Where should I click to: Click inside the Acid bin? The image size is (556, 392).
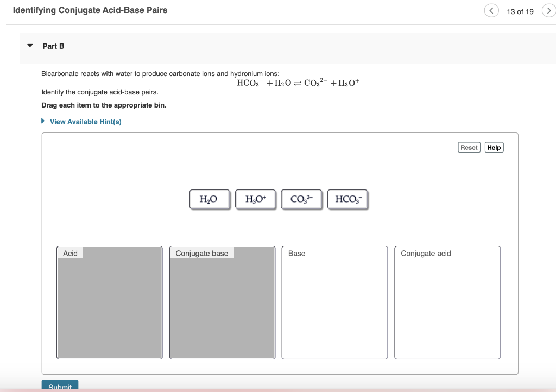109,304
